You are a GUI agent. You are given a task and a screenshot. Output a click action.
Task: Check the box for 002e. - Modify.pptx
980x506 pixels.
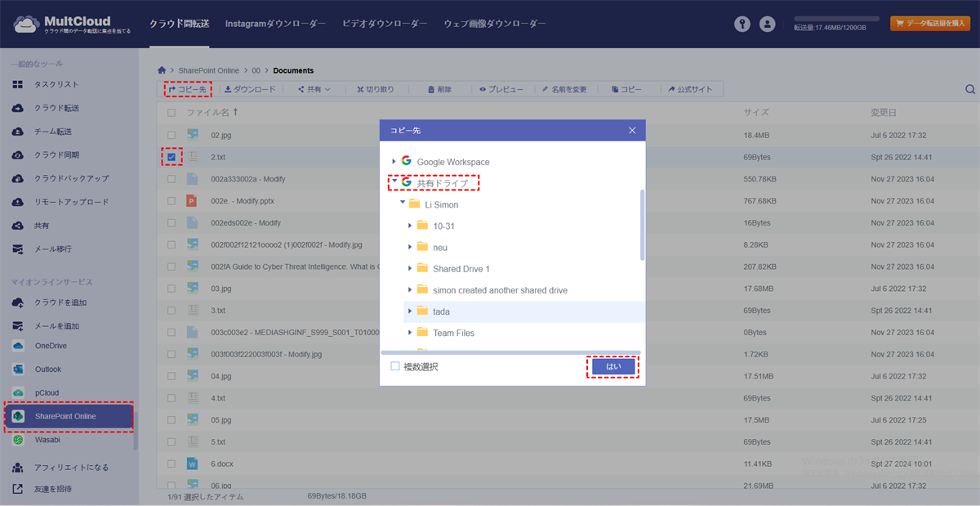pos(171,200)
